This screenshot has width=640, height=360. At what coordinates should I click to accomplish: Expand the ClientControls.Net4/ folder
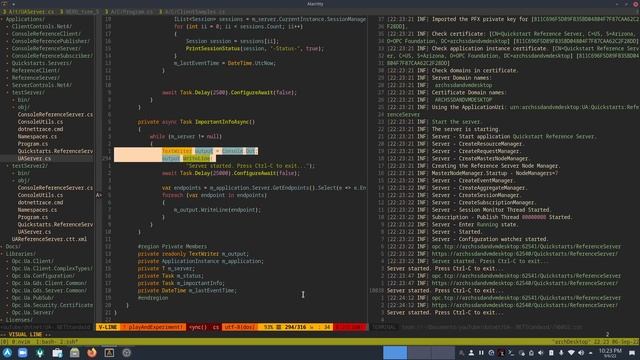[42, 27]
